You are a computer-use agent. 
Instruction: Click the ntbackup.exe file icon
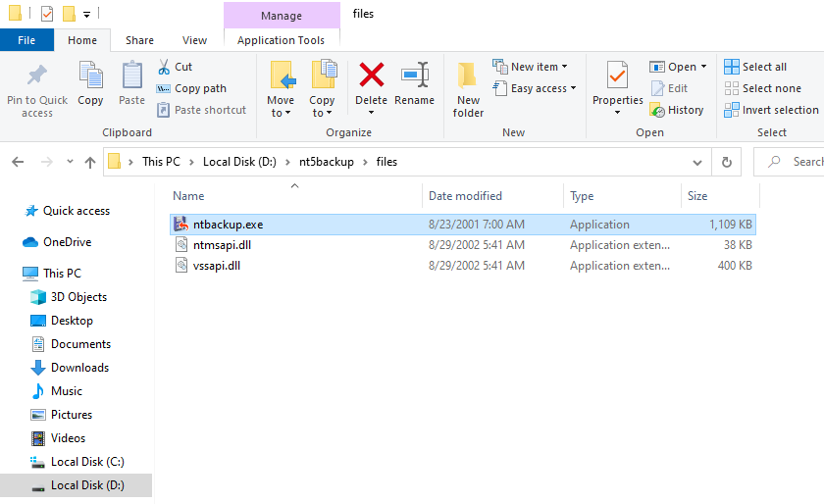coord(181,225)
